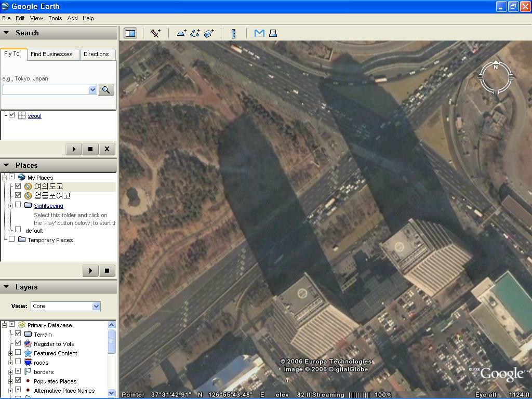532x399 pixels.
Task: Click the Fly To search input field
Action: 46,90
